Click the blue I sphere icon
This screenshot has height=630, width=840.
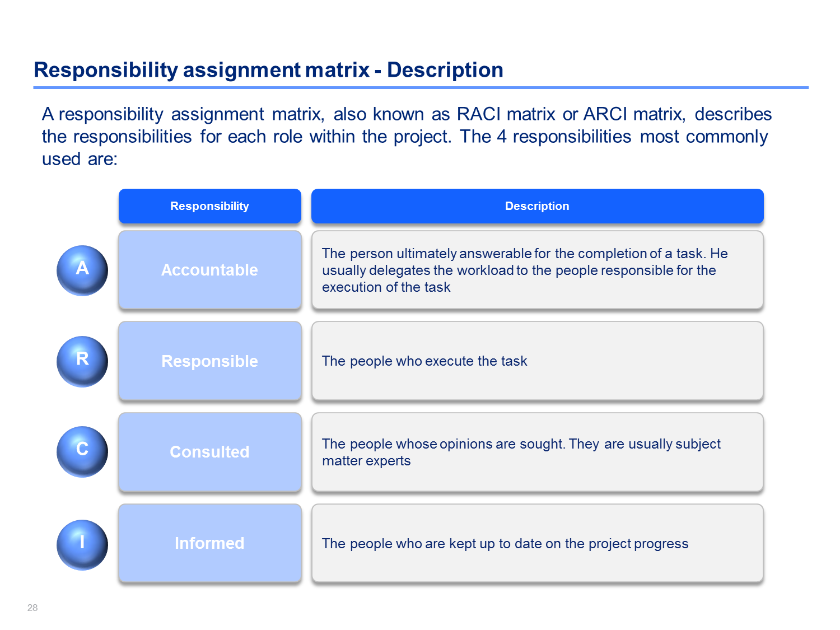click(x=82, y=545)
